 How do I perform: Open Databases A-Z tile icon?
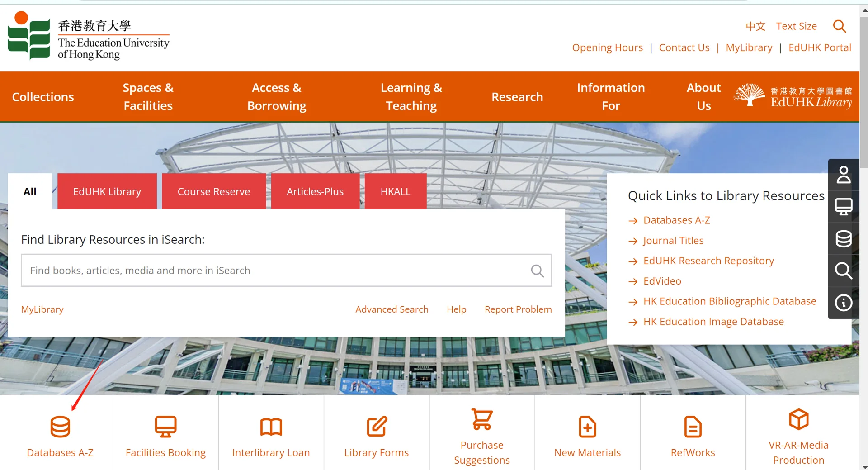tap(60, 427)
